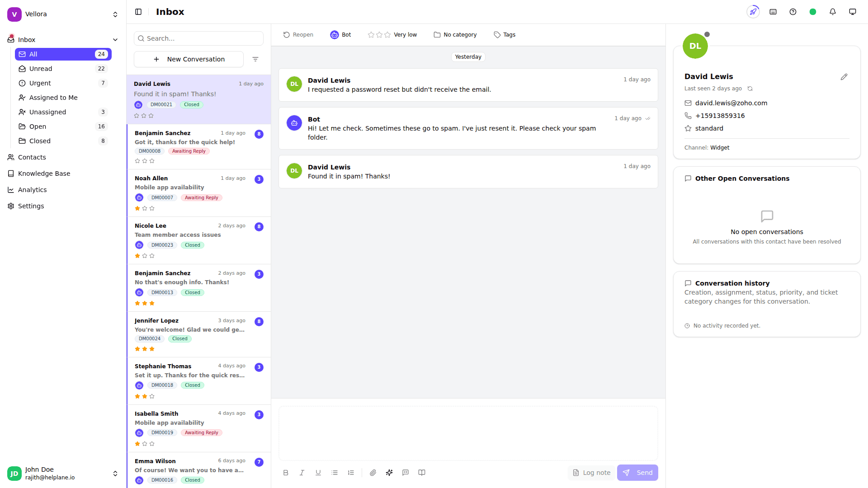Open keyboard shortcuts panel in top bar
This screenshot has width=868, height=488.
point(773,11)
